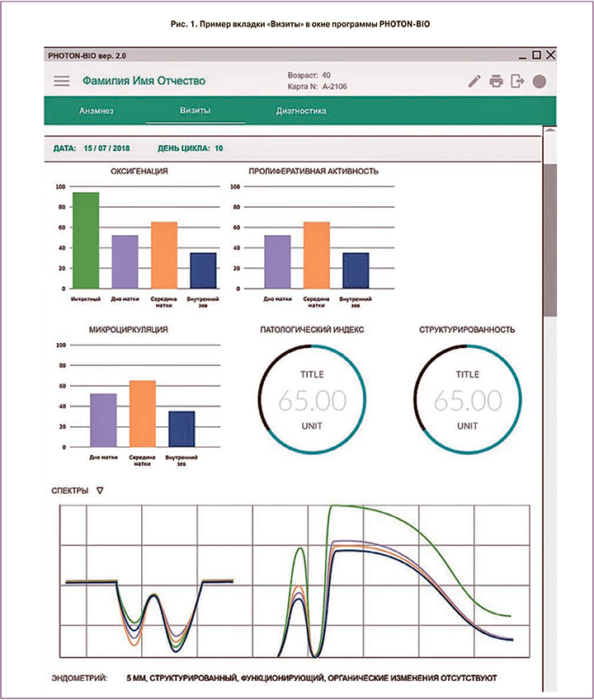Close the PHOTON-BIO window
Viewport: 594px width, 700px height.
click(550, 55)
